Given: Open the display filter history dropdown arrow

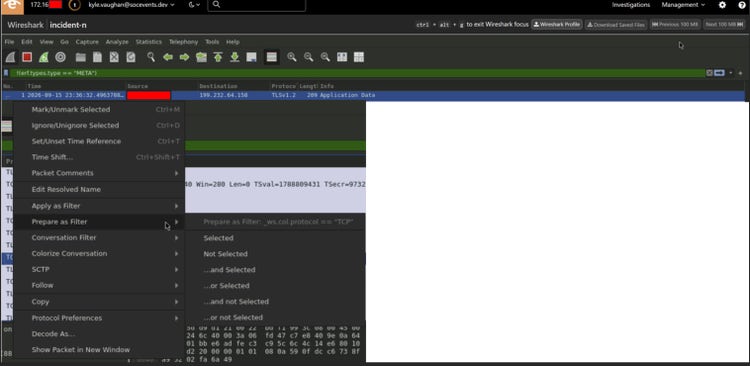Looking at the screenshot, I should pyautogui.click(x=730, y=73).
